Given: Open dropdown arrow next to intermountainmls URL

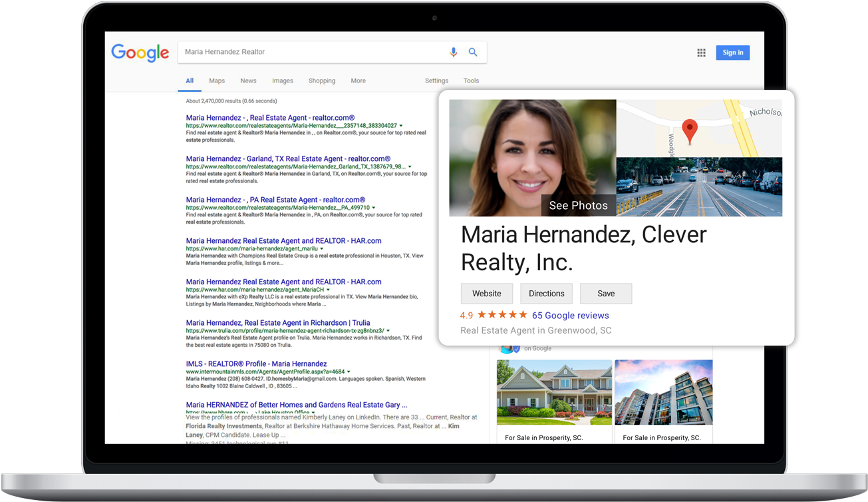Looking at the screenshot, I should (349, 372).
